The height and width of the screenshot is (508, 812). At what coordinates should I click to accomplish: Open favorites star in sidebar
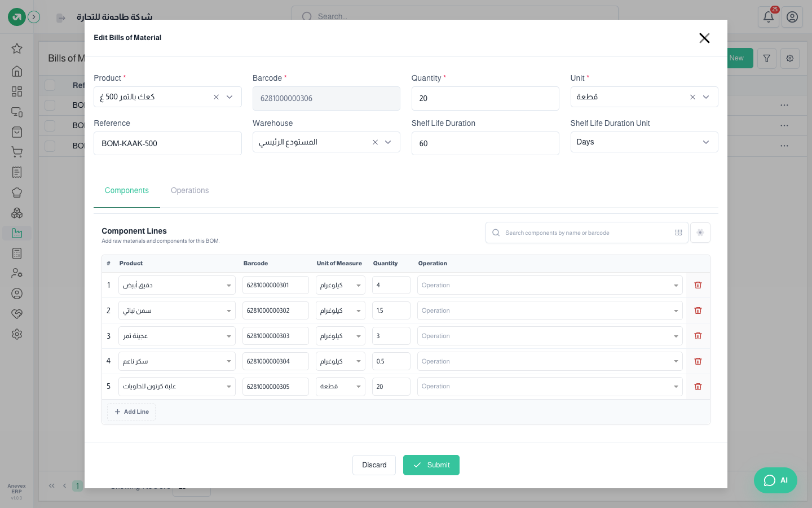pos(17,49)
